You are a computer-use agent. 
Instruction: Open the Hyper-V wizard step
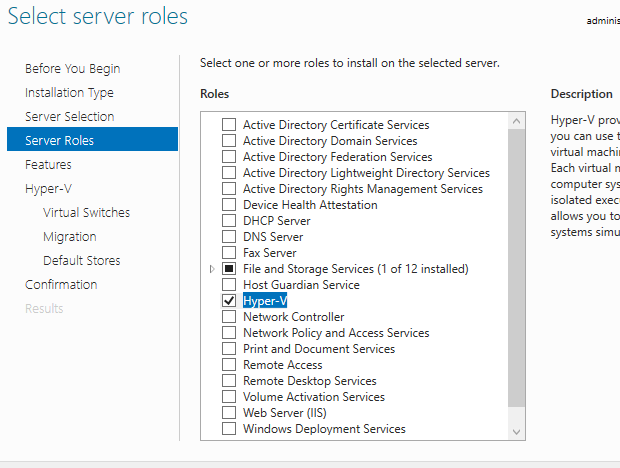coord(48,189)
